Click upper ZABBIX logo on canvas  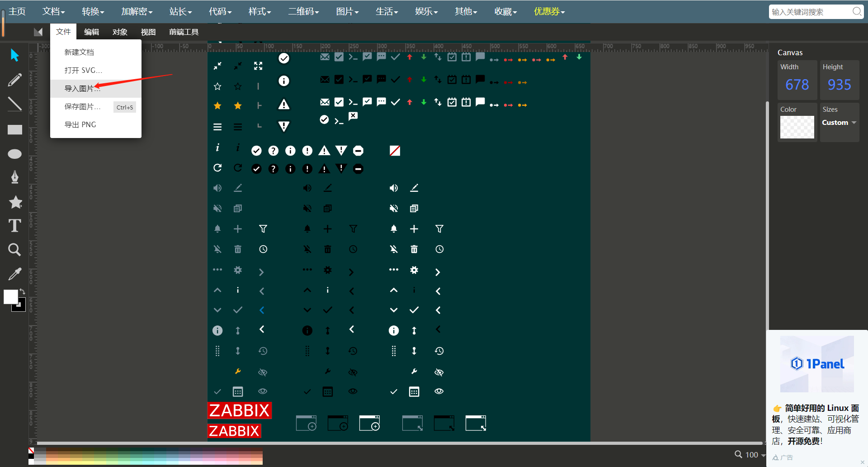[240, 410]
